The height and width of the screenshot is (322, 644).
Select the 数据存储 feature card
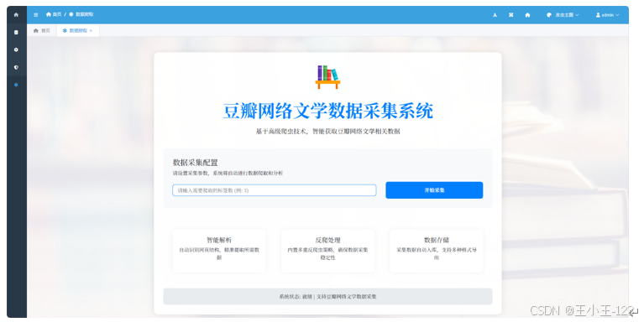coord(436,251)
